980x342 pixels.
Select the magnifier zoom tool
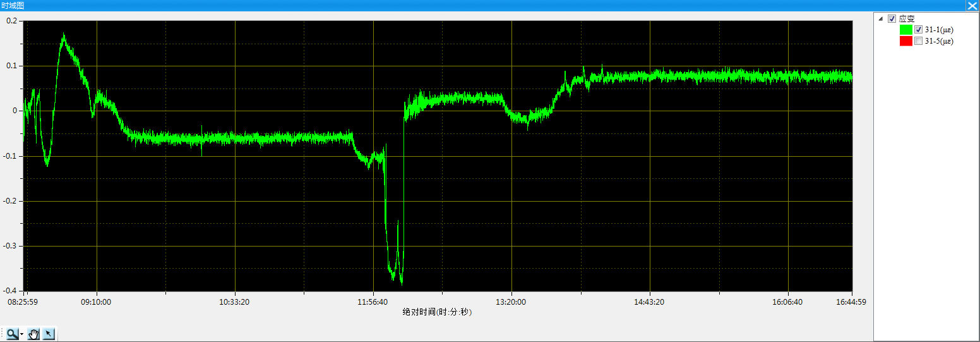[x=12, y=334]
